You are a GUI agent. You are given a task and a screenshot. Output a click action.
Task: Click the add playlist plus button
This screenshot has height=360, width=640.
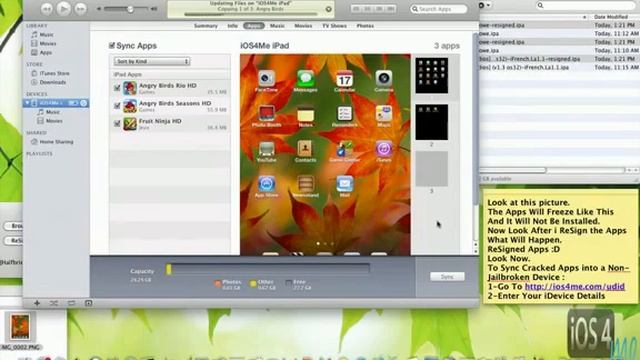tap(37, 303)
